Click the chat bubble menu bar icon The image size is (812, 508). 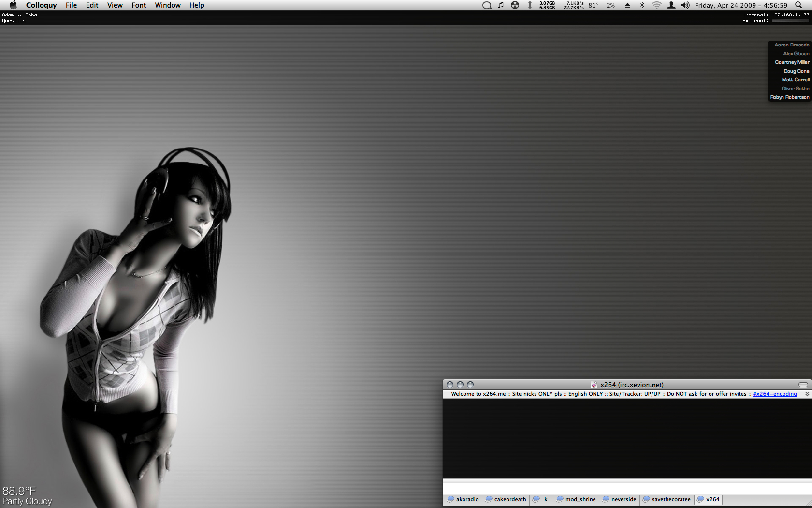coord(487,5)
